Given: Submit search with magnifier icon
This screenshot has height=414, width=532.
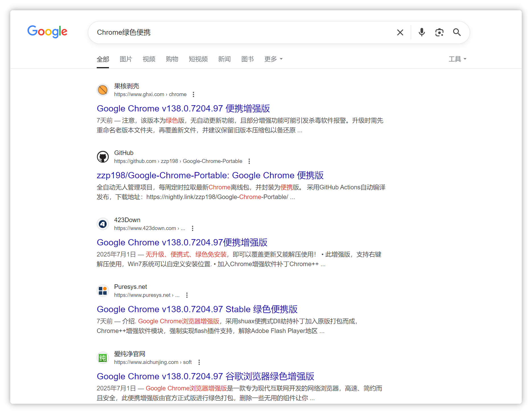Looking at the screenshot, I should (457, 32).
